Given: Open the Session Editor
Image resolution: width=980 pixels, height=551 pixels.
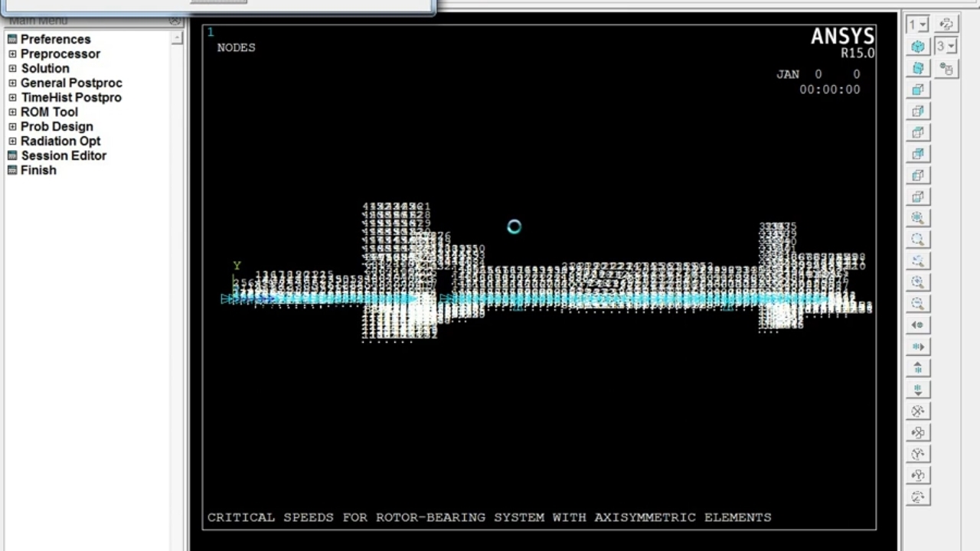Looking at the screenshot, I should [x=64, y=155].
